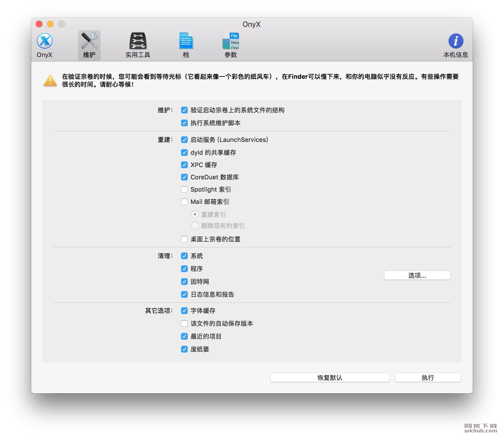Select 删除现有的索引 radio button
This screenshot has height=438, width=504.
click(x=195, y=225)
